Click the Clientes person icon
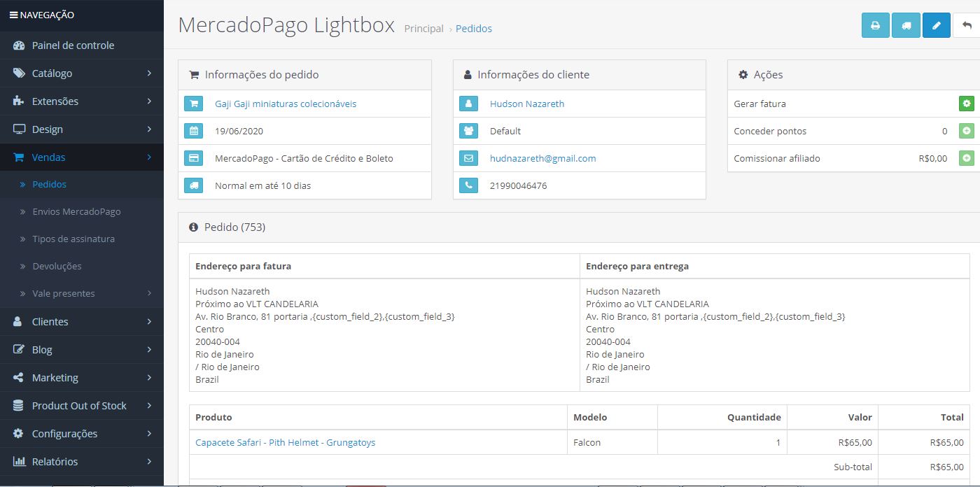This screenshot has height=487, width=980. (19, 322)
